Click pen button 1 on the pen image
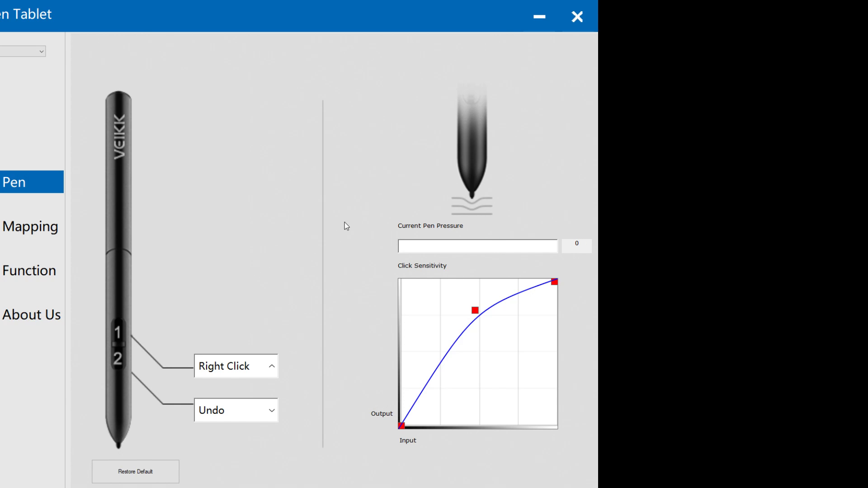The image size is (868, 488). (x=118, y=332)
